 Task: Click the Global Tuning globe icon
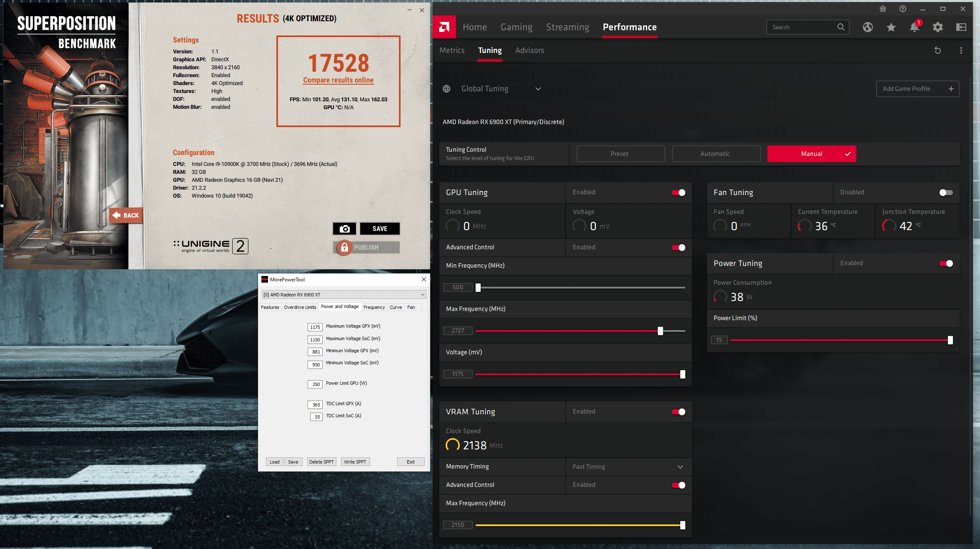(446, 89)
